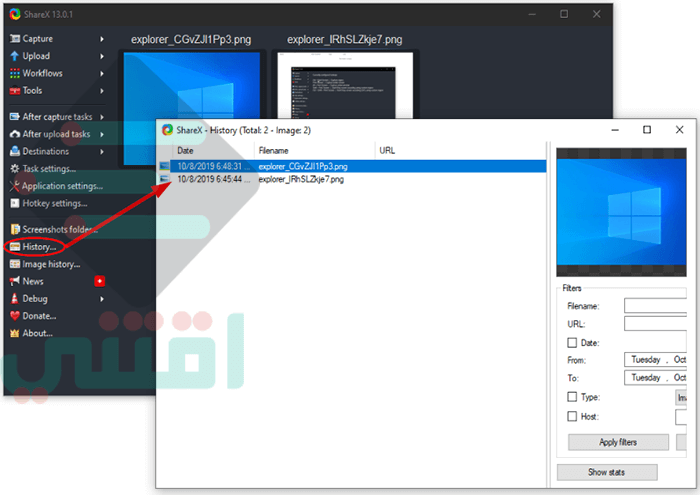Select explorer_JRhSLZkje7.png thumbnail in main window

(x=345, y=85)
